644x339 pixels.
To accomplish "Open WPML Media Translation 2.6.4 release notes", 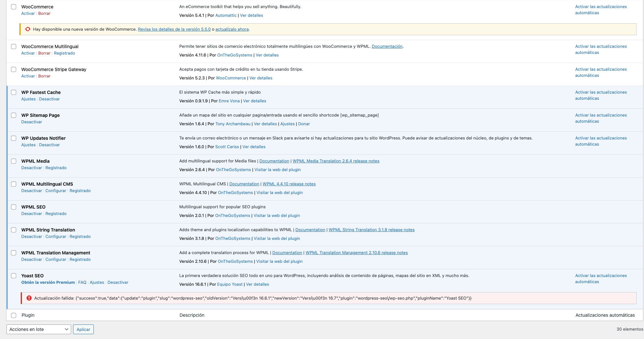I will [x=336, y=161].
